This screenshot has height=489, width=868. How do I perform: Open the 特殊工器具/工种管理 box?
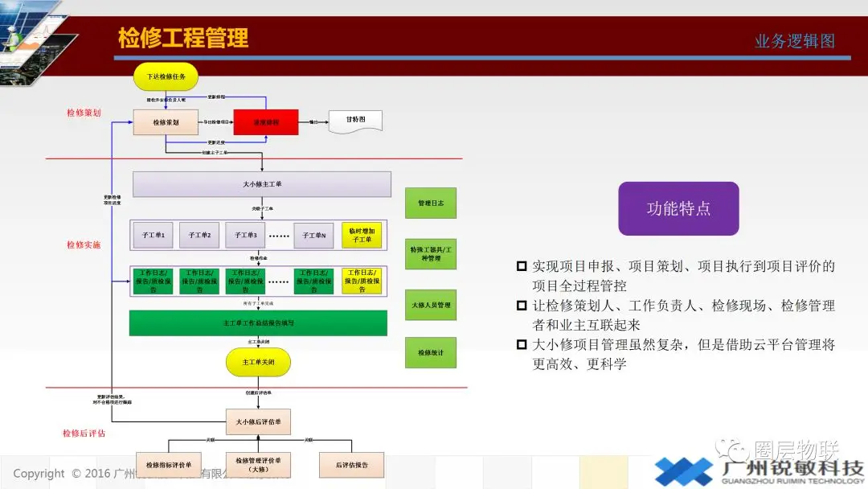click(x=431, y=254)
